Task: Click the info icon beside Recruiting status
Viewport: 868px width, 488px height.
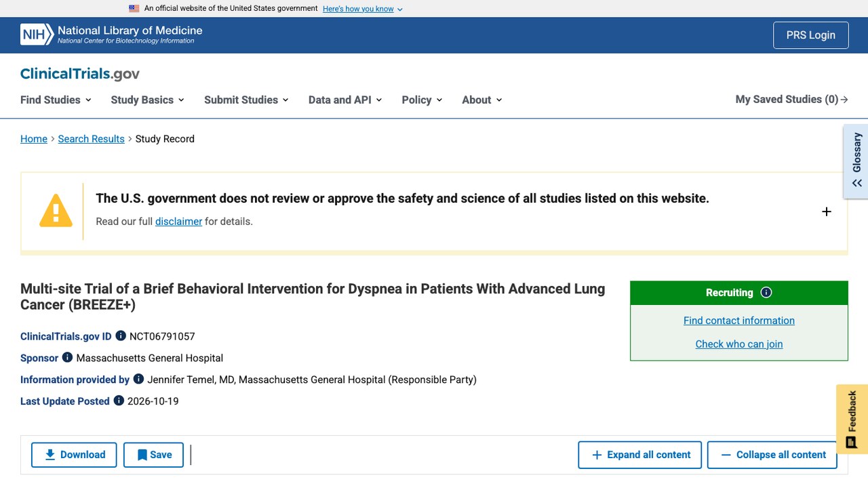Action: click(766, 293)
